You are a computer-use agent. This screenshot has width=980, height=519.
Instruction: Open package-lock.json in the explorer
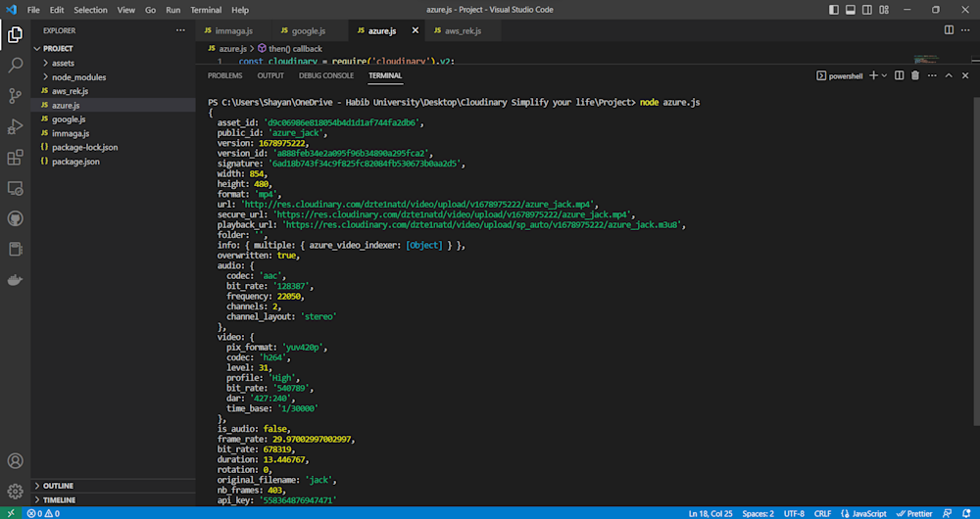[x=113, y=148]
